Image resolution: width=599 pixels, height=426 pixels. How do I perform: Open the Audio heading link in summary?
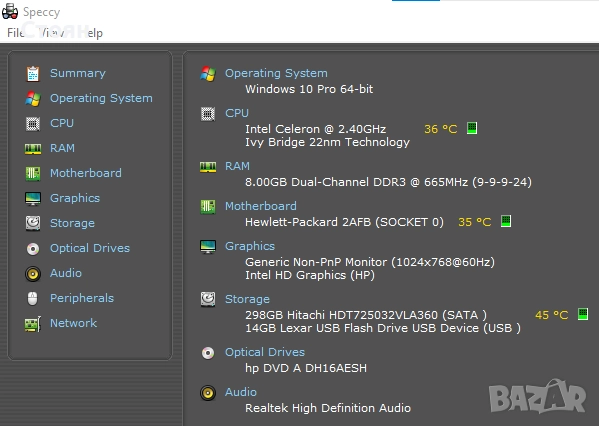[x=241, y=392]
